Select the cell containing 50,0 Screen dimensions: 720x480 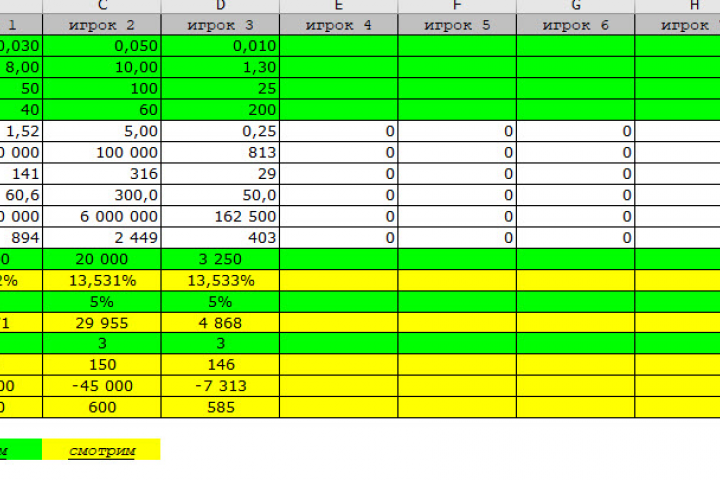tap(220, 195)
